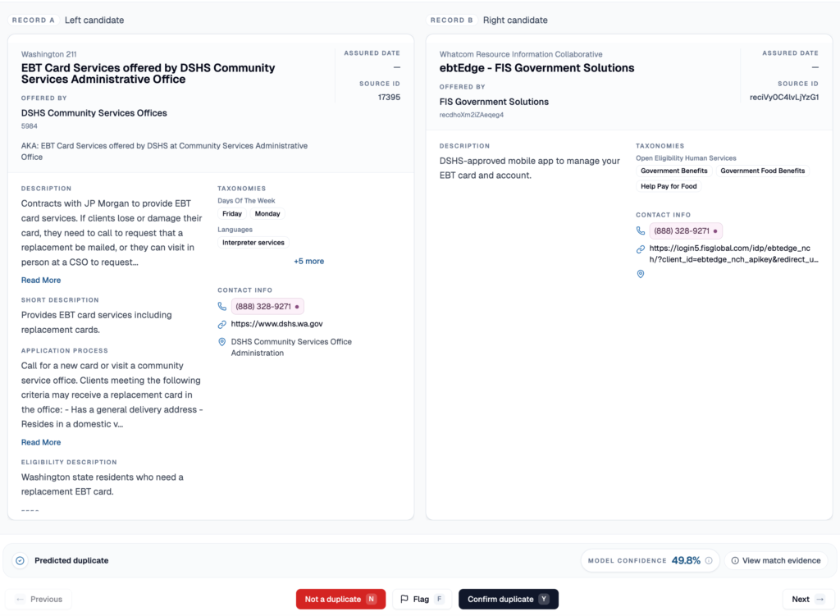
Task: Click the 49.8% model confidence value
Action: pyautogui.click(x=686, y=560)
